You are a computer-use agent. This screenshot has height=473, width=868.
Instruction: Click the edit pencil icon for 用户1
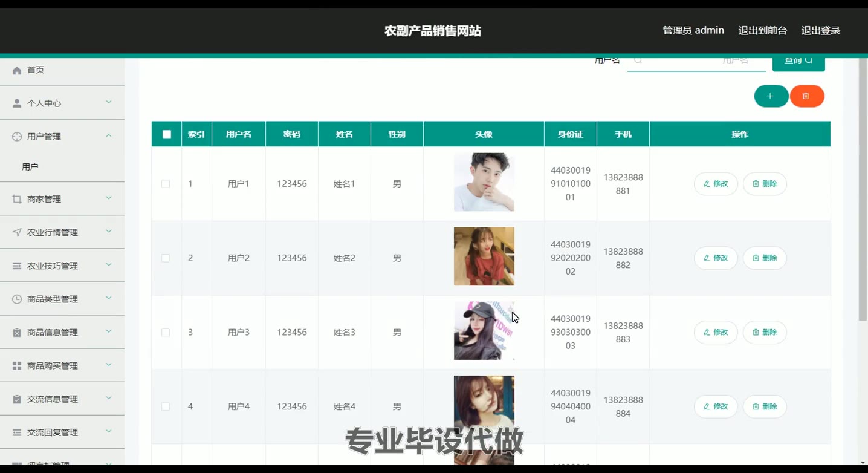707,184
